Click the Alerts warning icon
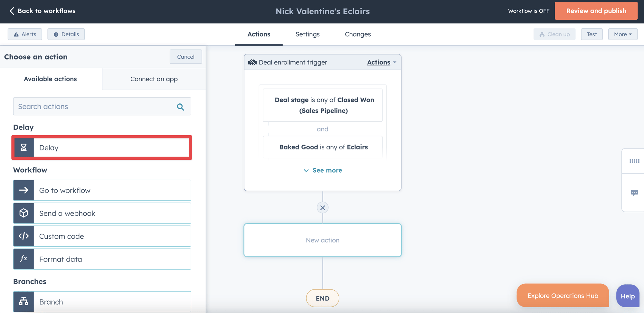Screen dimensions: 644x313 (15, 34)
